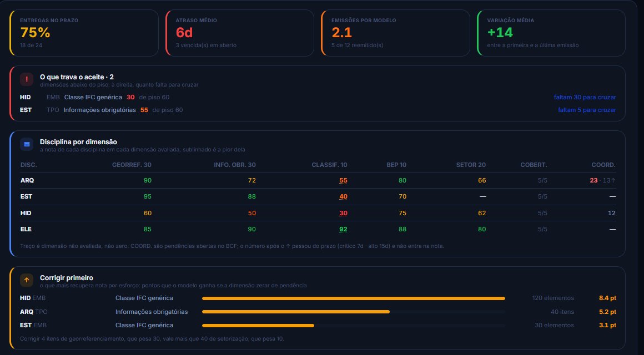Click the SETOR score 62 for HID

pos(482,213)
